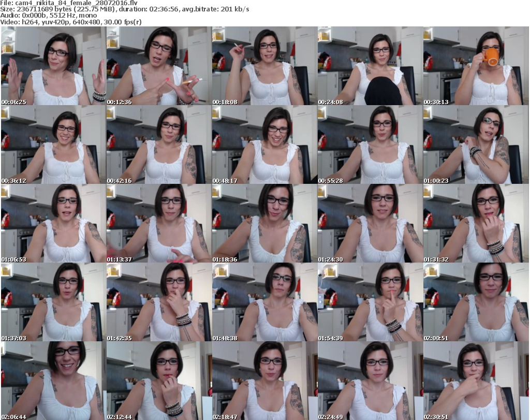The width and height of the screenshot is (530, 420).
Task: Select the thumbnail stamped 00:30:13
Action: pos(476,66)
